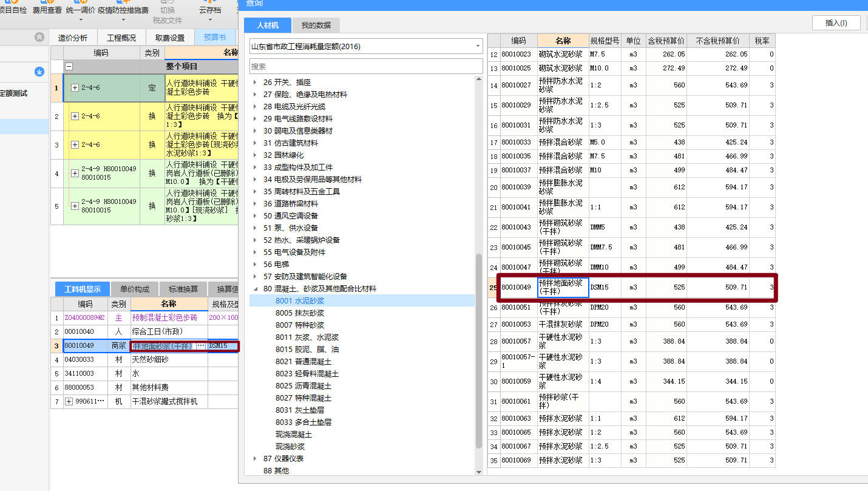Expand row 4 item 2-4-9 H80010049
The width and height of the screenshot is (868, 491).
click(x=75, y=173)
